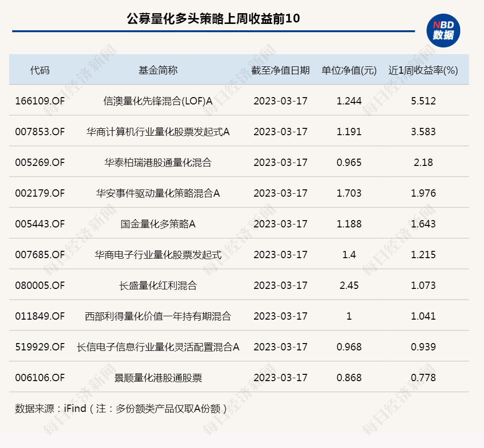This screenshot has height=448, width=484.
Task: Click the 1.703 net value cell
Action: pyautogui.click(x=348, y=193)
